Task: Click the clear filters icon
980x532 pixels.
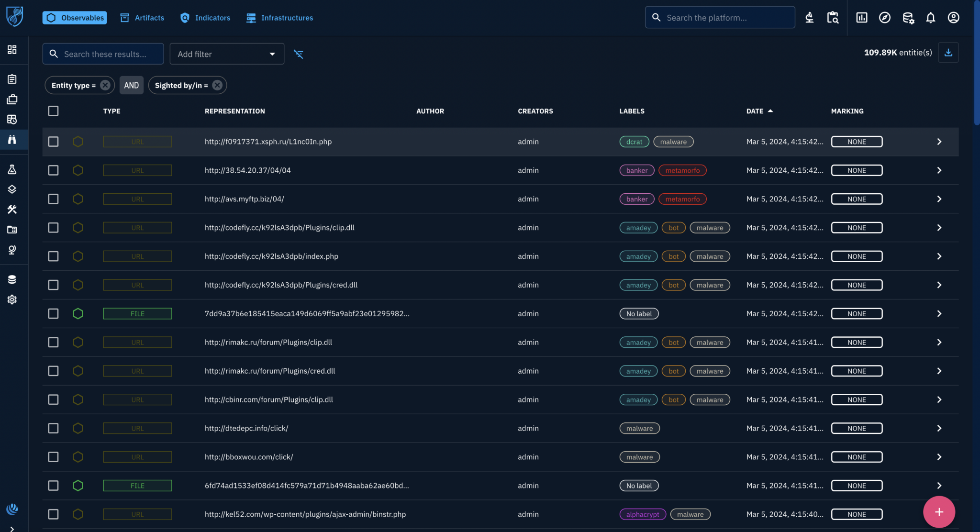Action: tap(299, 54)
